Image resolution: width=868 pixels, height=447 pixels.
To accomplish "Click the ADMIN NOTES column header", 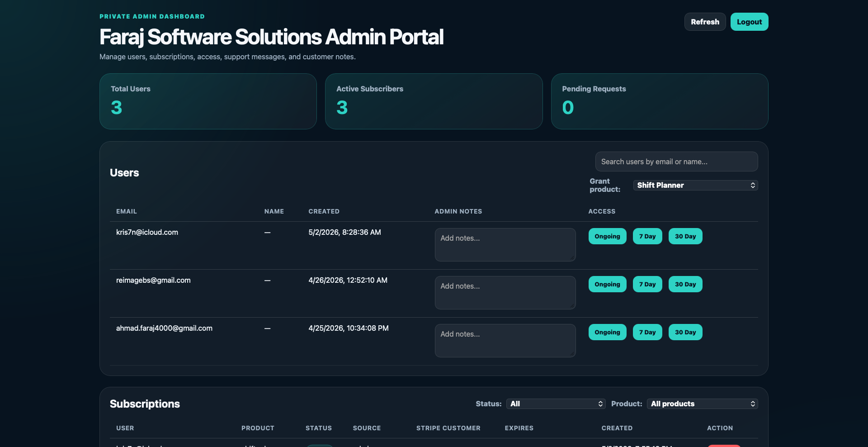I will (x=458, y=211).
